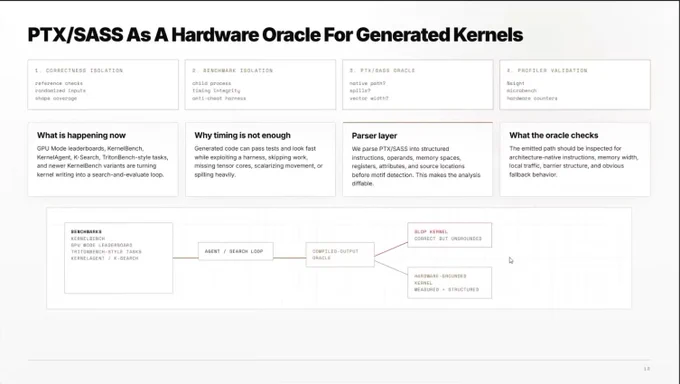Click the "Why timing is not enough" heading
Screen dimensions: 680x384
point(242,135)
